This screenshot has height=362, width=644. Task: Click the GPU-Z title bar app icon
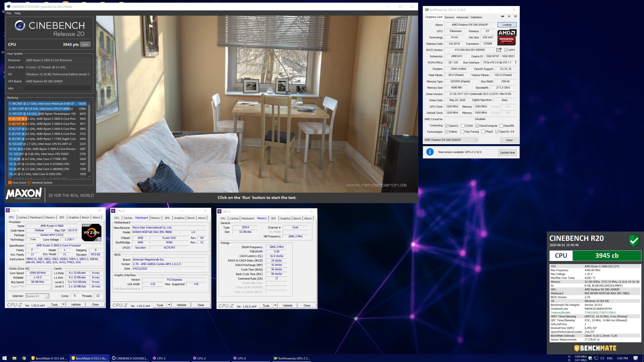pyautogui.click(x=427, y=10)
